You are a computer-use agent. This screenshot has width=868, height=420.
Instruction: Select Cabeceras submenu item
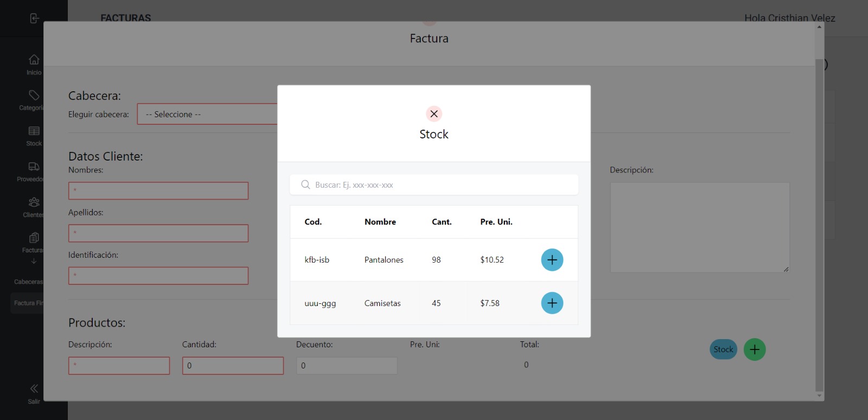click(28, 282)
